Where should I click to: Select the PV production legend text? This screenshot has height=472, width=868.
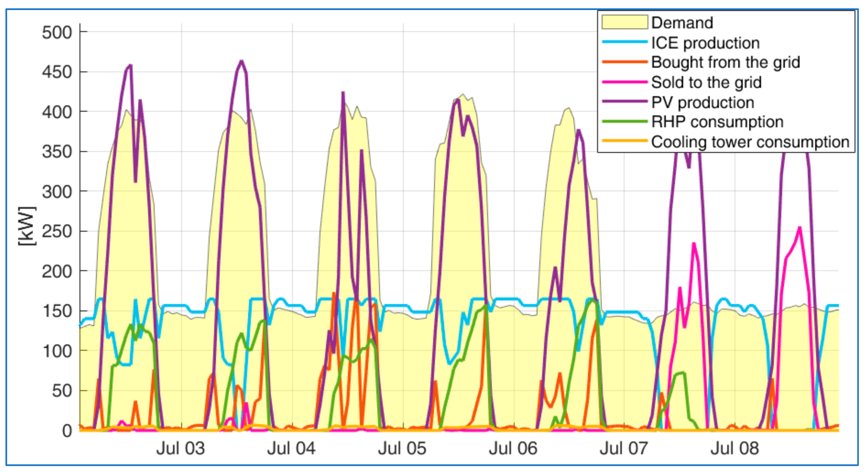(703, 102)
